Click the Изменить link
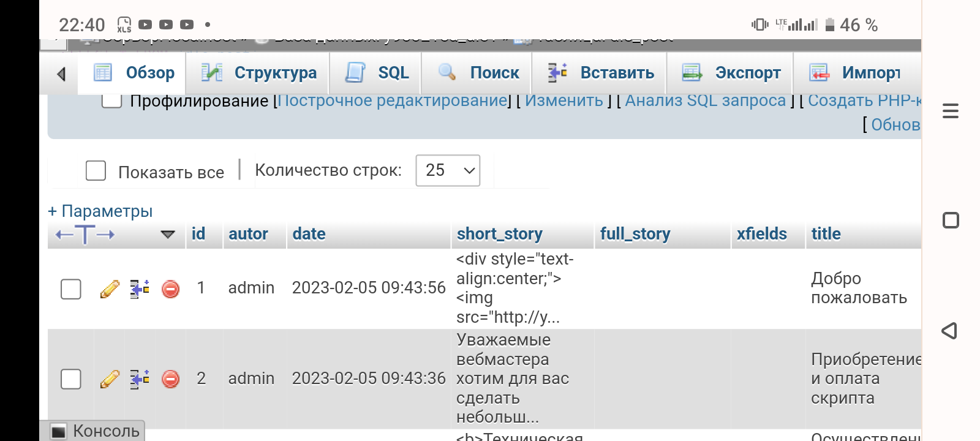Screen dimensions: 980x441 [563, 100]
